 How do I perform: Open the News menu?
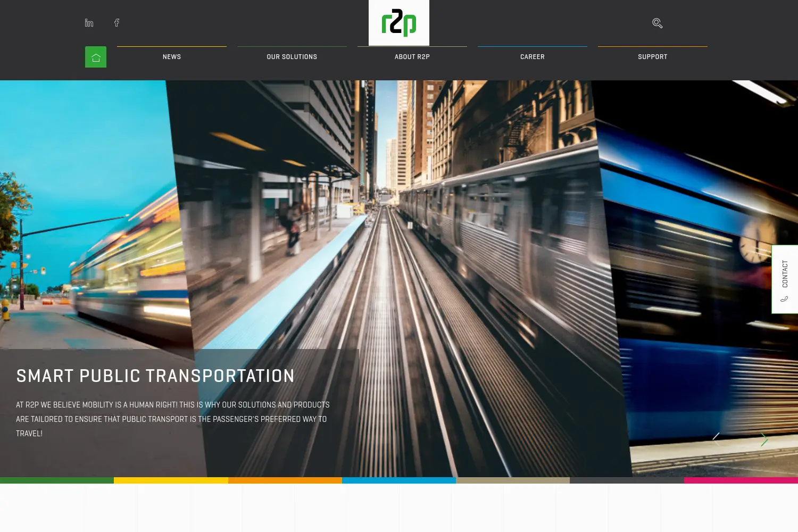(172, 57)
